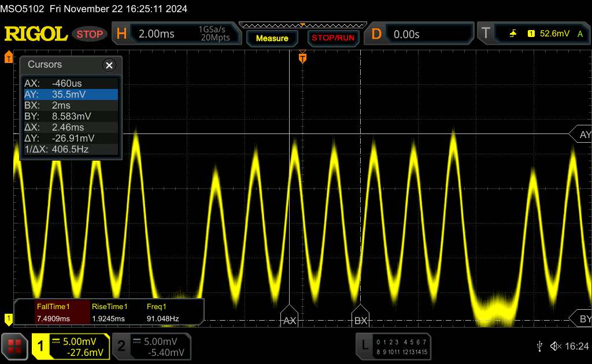The height and width of the screenshot is (364, 592).
Task: Click the RIGOL logo
Action: (x=36, y=34)
